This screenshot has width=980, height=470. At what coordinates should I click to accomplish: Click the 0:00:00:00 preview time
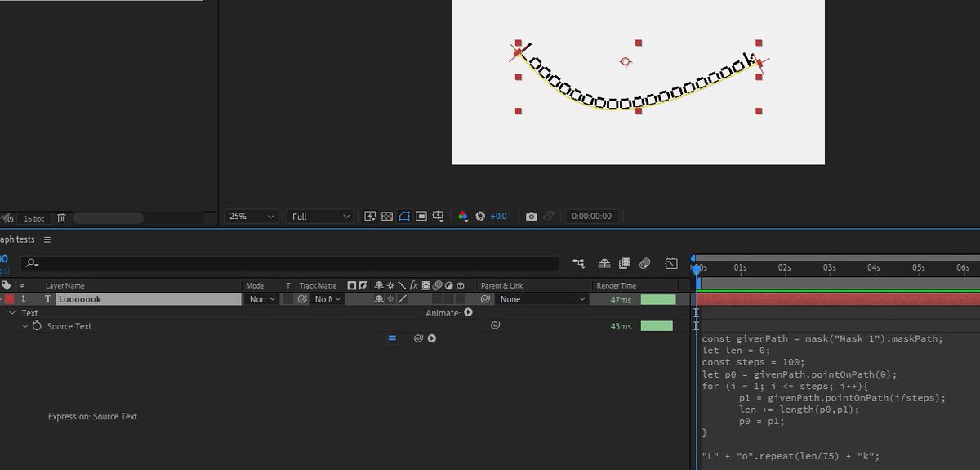[592, 217]
